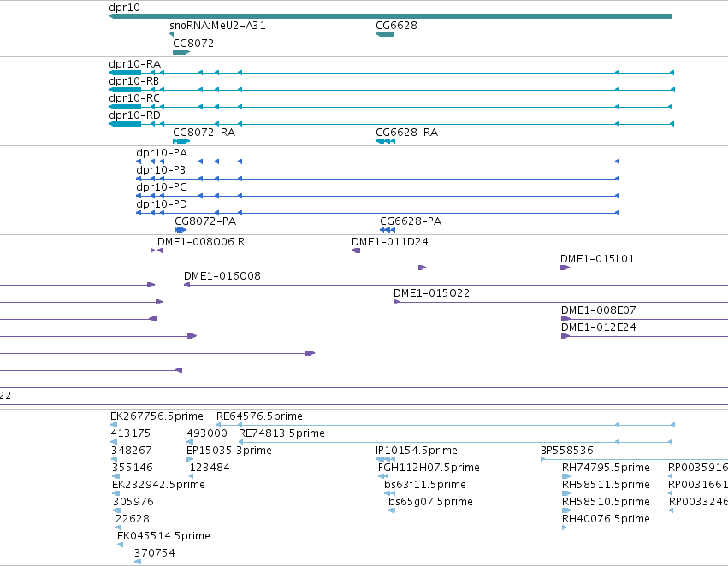This screenshot has width=728, height=566.
Task: Click the DME1-011D24 clone label
Action: 390,242
